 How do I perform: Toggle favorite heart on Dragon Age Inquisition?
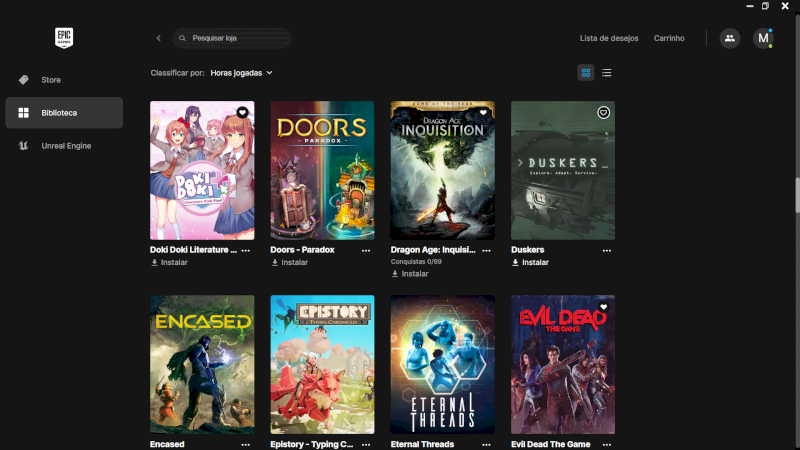(483, 112)
